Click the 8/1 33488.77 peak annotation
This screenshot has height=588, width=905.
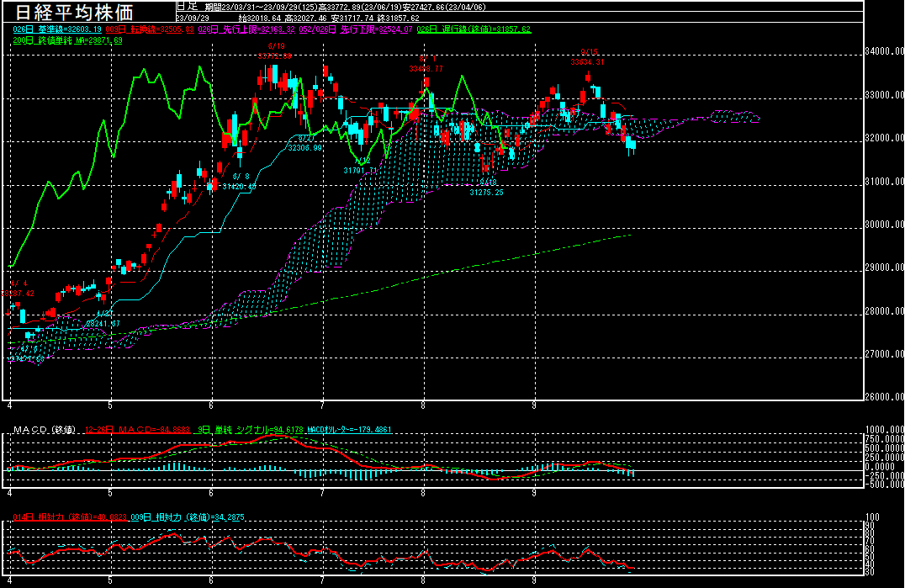[426, 64]
